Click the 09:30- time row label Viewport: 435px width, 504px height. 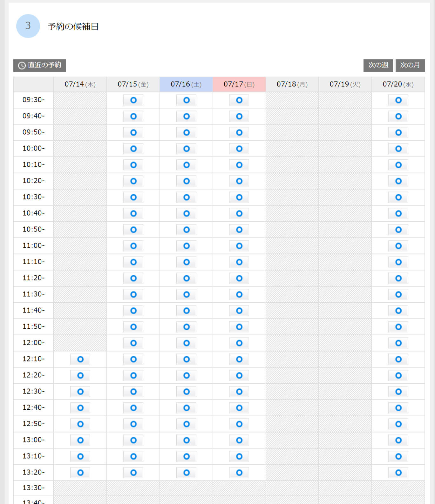(x=34, y=100)
